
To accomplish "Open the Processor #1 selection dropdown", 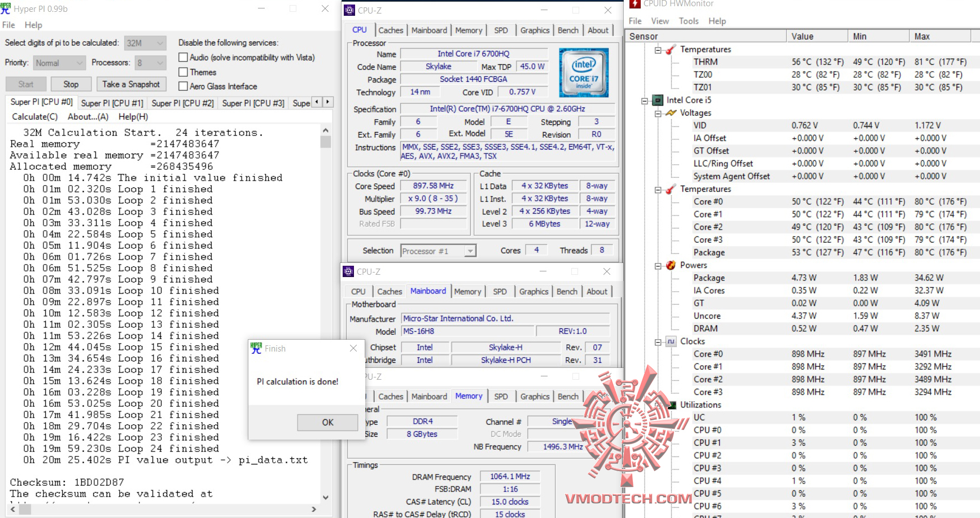I will pyautogui.click(x=469, y=250).
